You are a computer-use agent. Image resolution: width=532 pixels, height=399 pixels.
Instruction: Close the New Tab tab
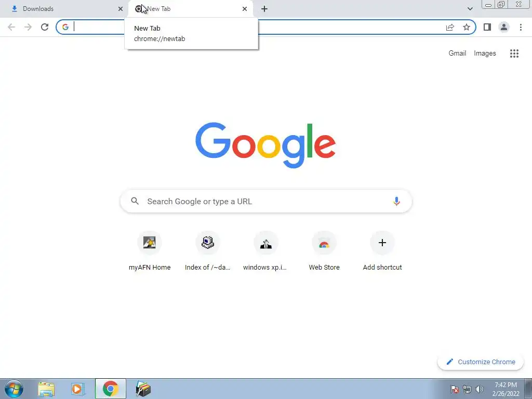pyautogui.click(x=245, y=9)
